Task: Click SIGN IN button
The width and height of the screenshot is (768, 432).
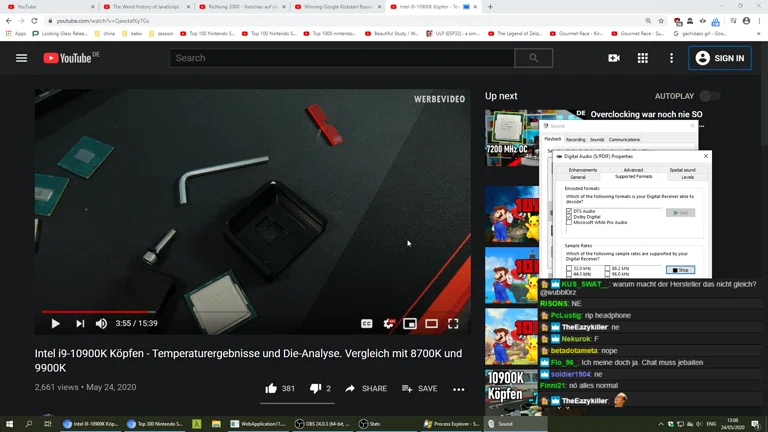Action: [720, 58]
